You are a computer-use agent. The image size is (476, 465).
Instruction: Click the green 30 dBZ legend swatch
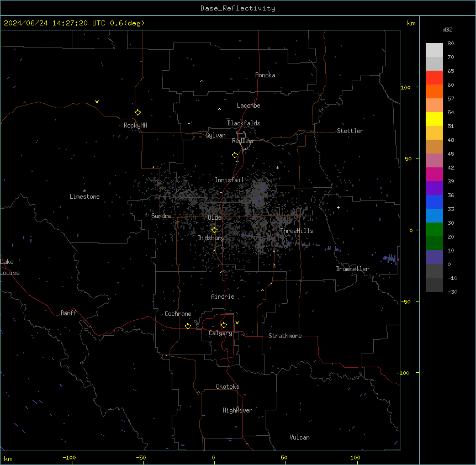coord(434,230)
